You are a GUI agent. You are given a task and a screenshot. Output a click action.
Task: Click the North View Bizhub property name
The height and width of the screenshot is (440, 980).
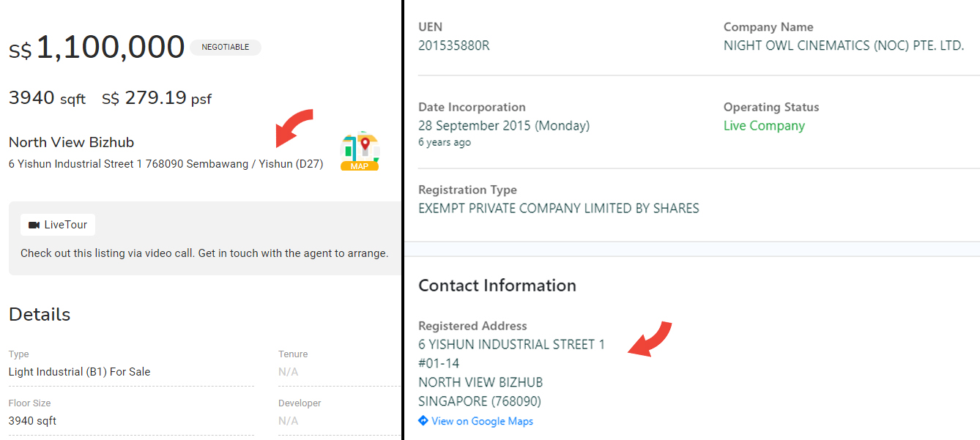[71, 142]
